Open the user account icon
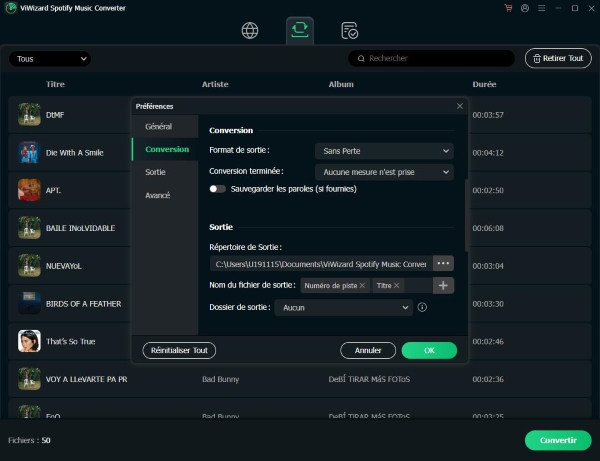The image size is (600, 461). pos(525,8)
